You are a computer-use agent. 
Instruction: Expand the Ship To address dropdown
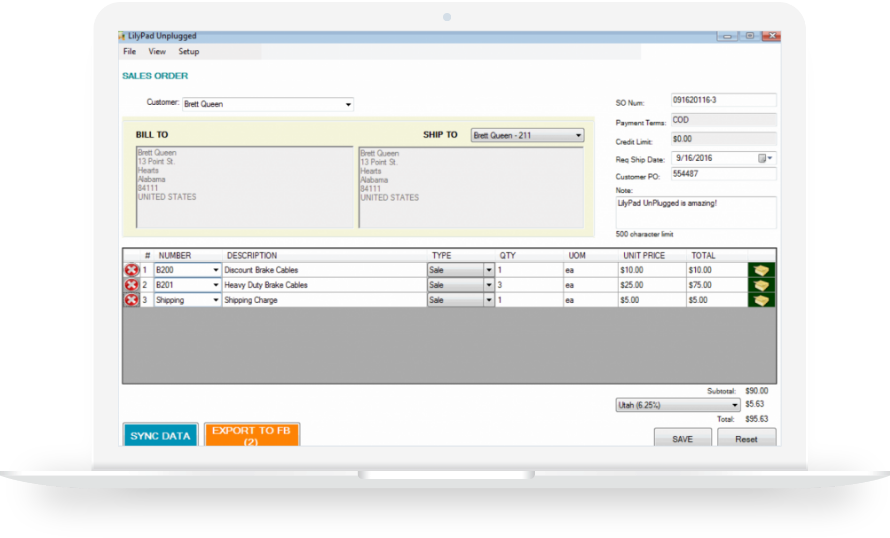pyautogui.click(x=578, y=135)
